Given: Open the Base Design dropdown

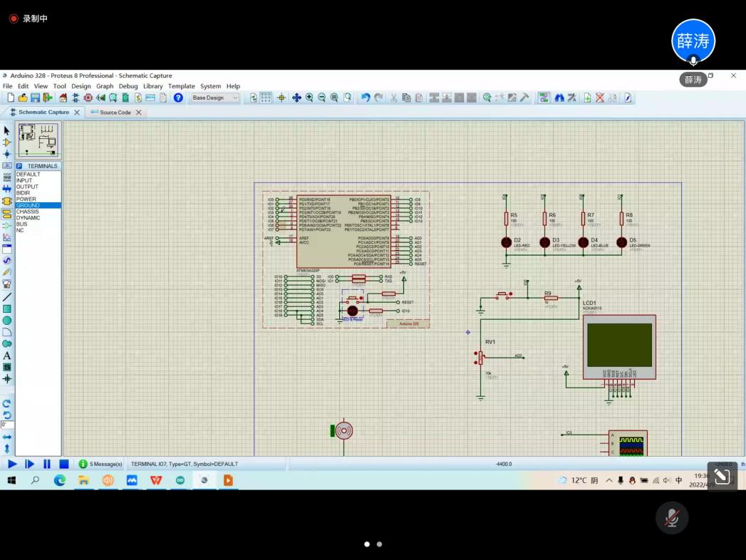Looking at the screenshot, I should point(214,98).
